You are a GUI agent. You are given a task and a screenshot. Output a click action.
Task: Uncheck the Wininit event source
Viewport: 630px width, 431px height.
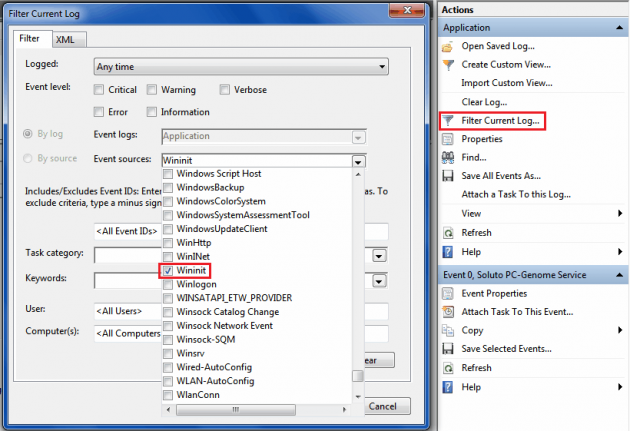[x=168, y=271]
